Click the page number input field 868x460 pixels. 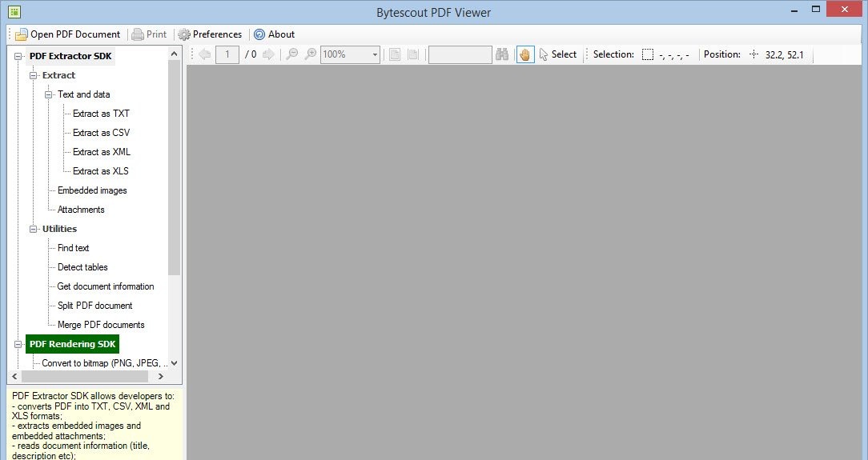tap(227, 54)
